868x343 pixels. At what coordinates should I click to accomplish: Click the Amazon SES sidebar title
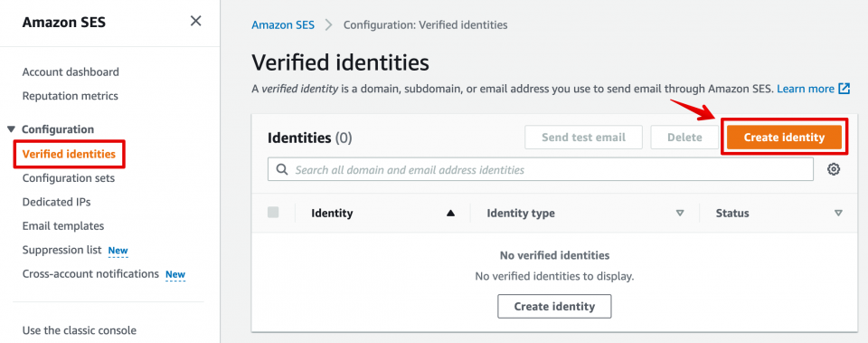[63, 22]
